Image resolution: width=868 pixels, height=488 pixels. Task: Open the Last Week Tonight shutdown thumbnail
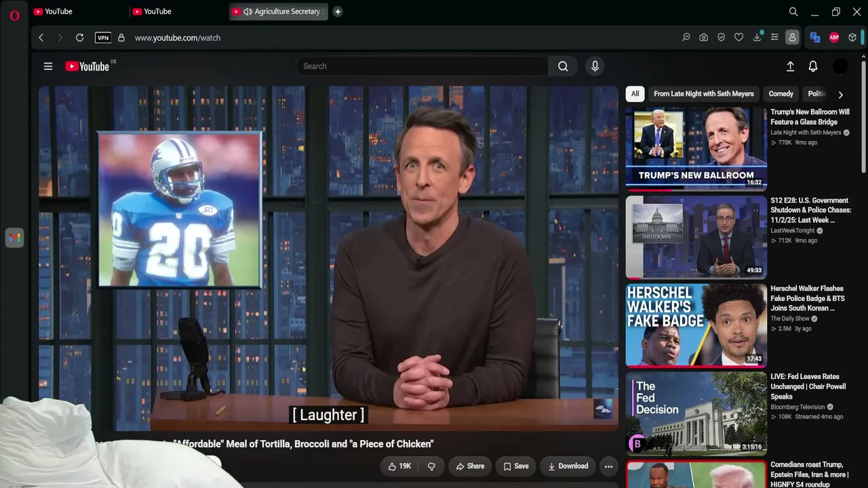696,237
